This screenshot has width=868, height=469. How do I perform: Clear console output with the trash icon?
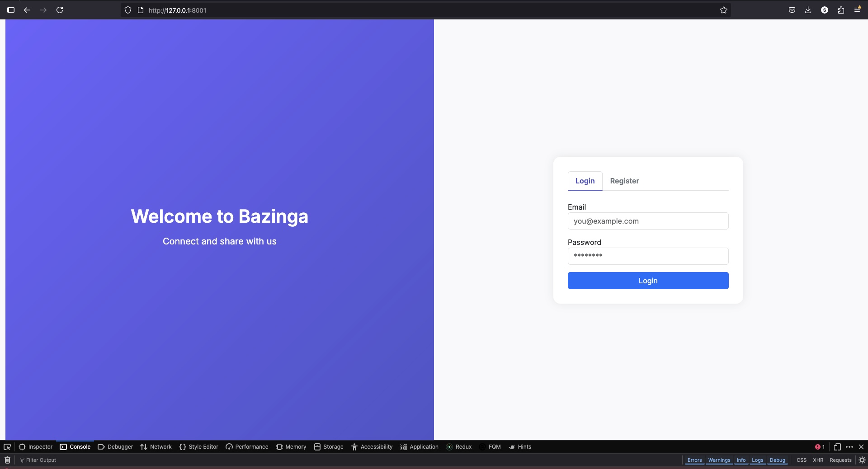click(7, 460)
